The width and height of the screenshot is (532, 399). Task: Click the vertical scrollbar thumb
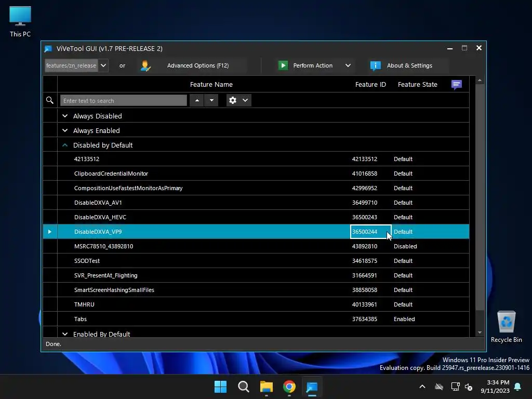click(x=480, y=197)
